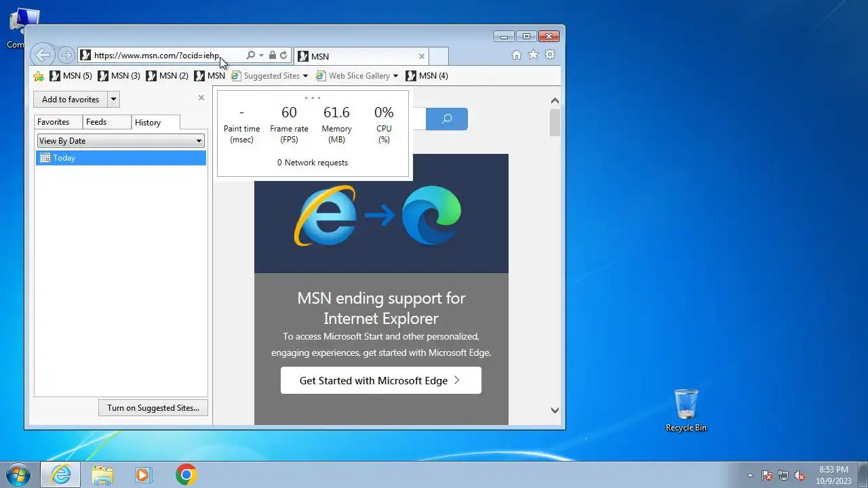Click the Paint time (msec) label
This screenshot has height=488, width=868.
[242, 134]
